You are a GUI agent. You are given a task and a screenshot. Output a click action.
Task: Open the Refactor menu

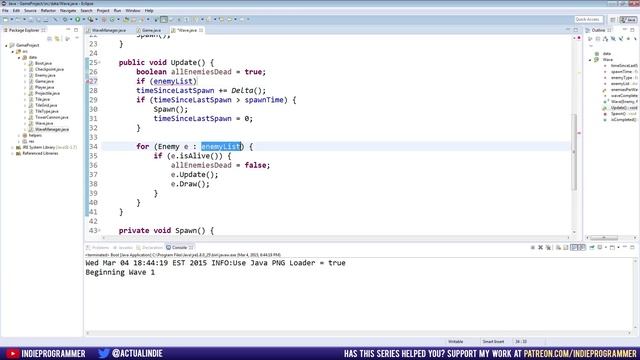click(x=48, y=11)
